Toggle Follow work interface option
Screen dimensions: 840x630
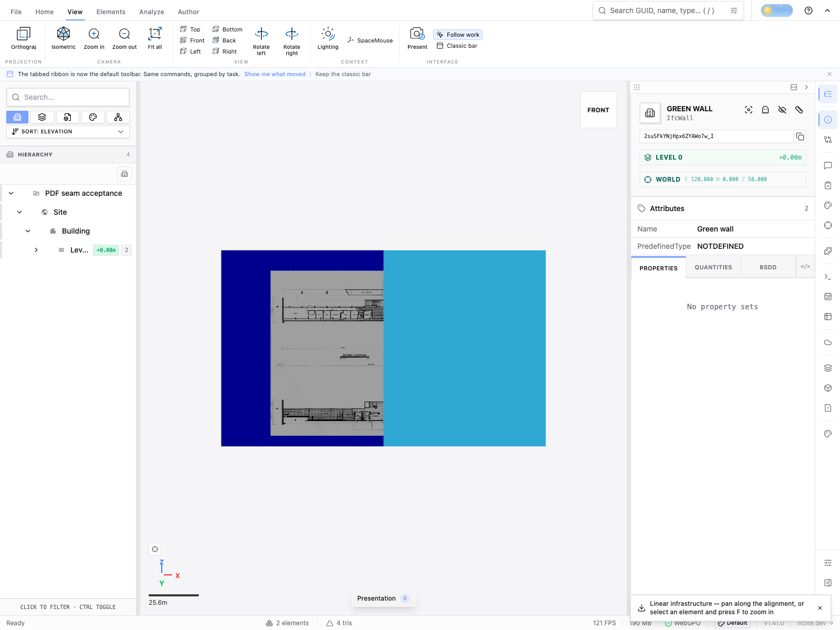tap(458, 35)
